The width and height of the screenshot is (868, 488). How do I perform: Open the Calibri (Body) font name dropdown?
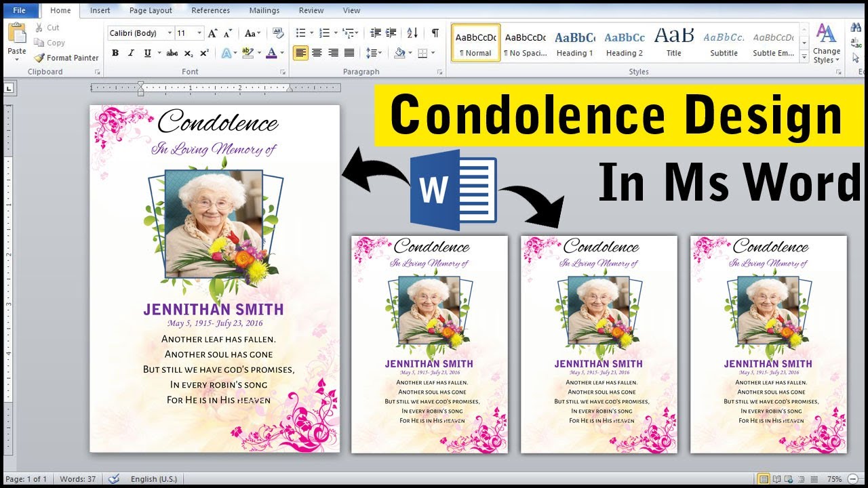tap(170, 33)
